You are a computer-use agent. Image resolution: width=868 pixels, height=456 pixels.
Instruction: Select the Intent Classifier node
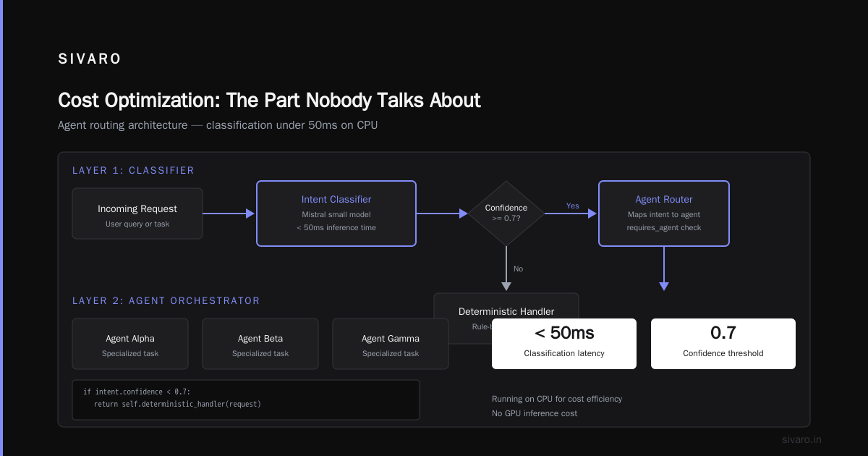pyautogui.click(x=336, y=214)
